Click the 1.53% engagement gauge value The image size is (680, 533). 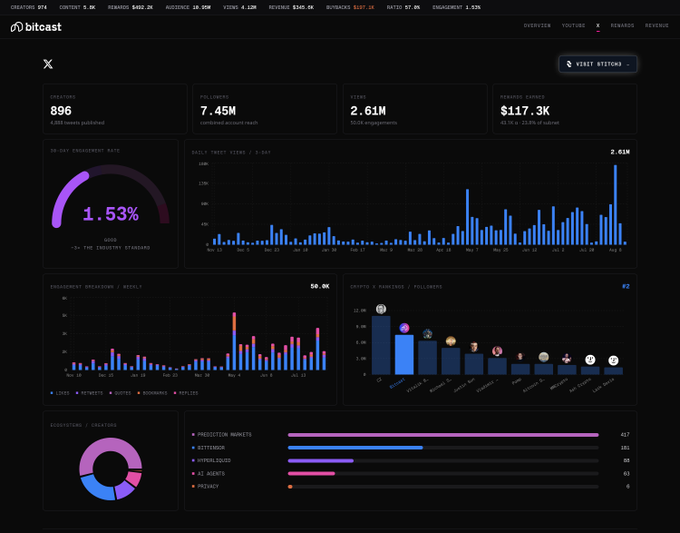111,214
